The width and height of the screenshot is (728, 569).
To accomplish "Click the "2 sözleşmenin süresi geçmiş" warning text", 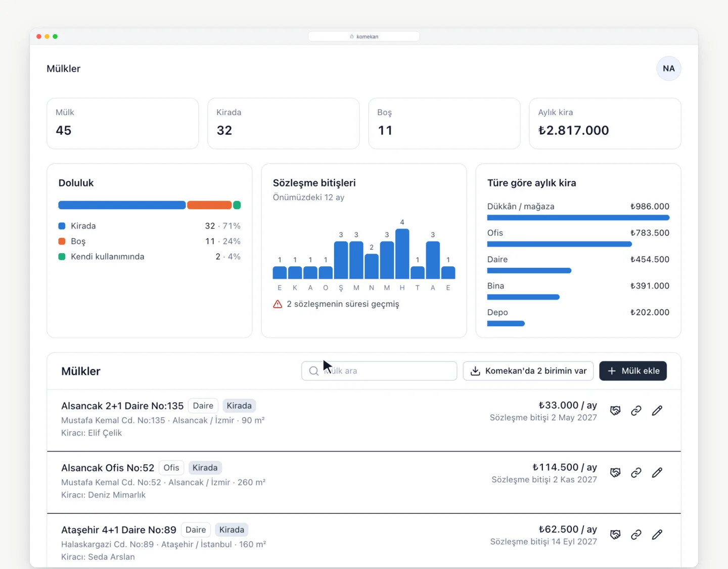I will pos(343,304).
